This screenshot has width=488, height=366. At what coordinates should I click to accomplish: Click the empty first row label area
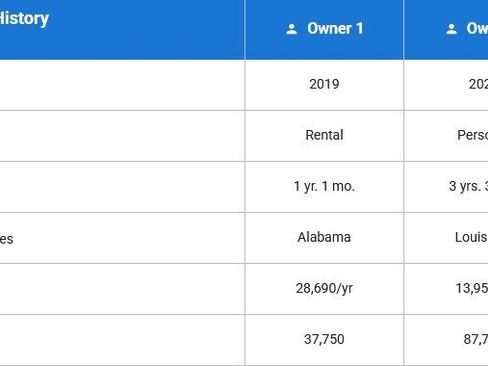pyautogui.click(x=122, y=85)
